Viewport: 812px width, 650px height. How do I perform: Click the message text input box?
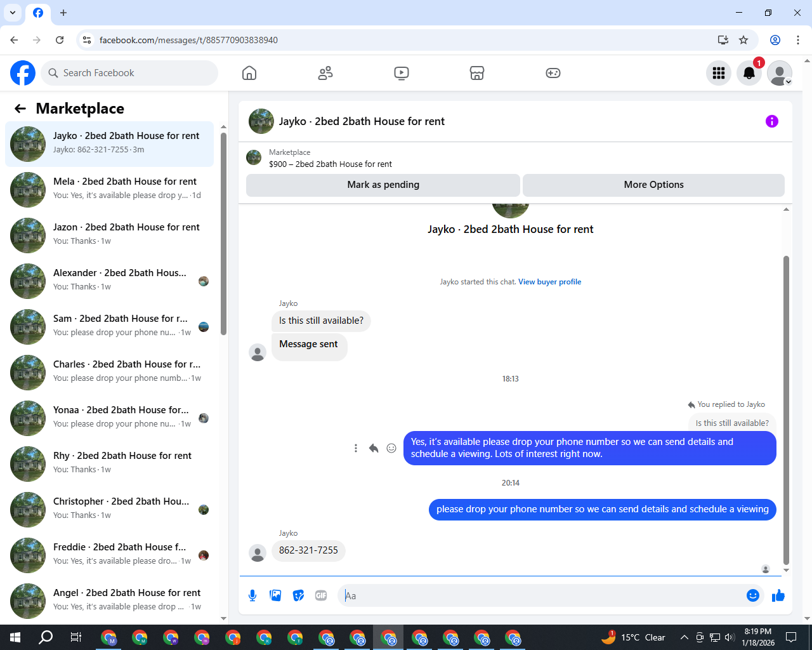point(543,595)
